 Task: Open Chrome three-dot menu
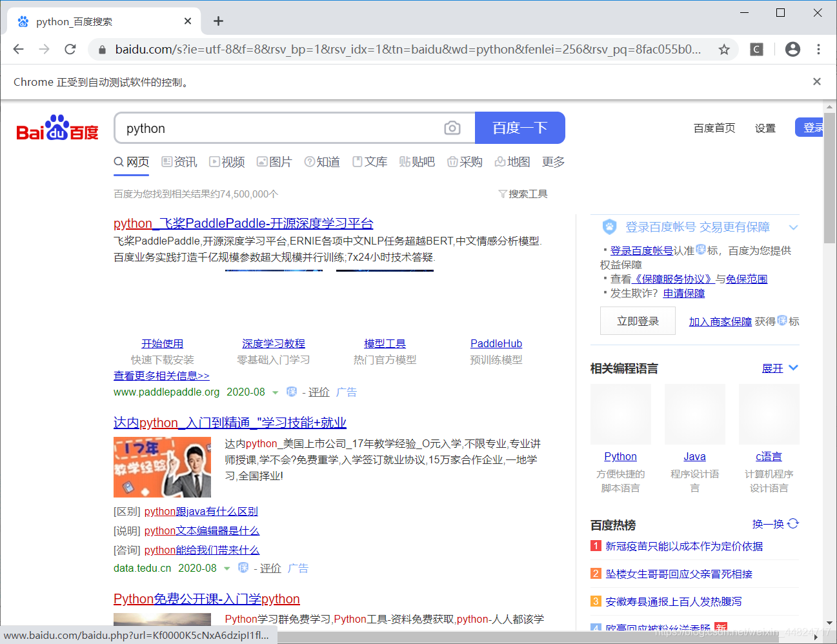(818, 49)
